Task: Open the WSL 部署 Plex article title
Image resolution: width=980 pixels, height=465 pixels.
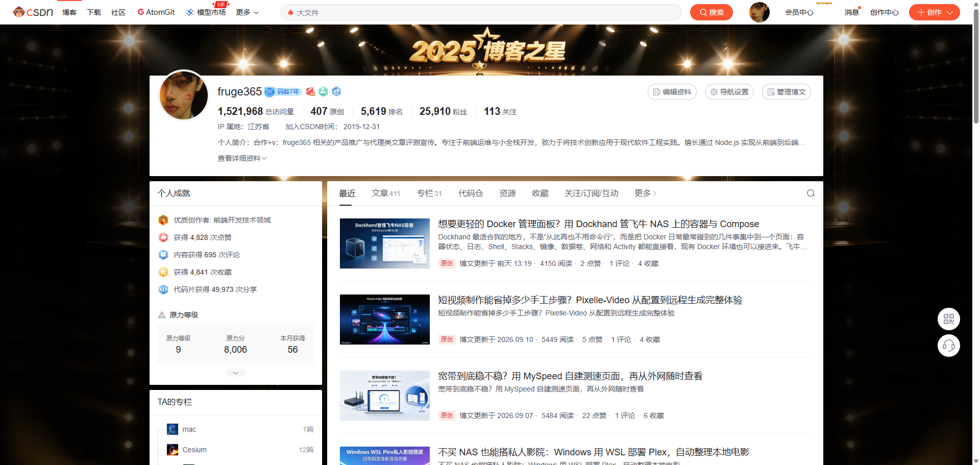Action: 594,452
